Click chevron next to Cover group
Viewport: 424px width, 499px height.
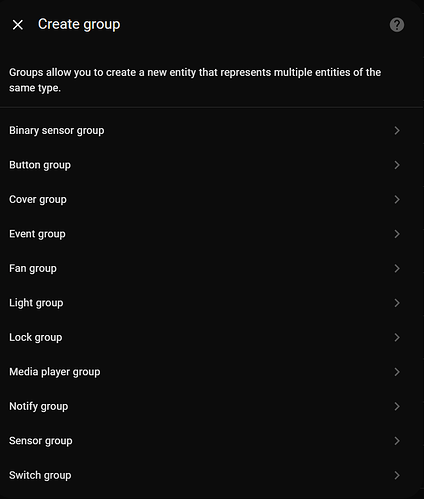397,199
